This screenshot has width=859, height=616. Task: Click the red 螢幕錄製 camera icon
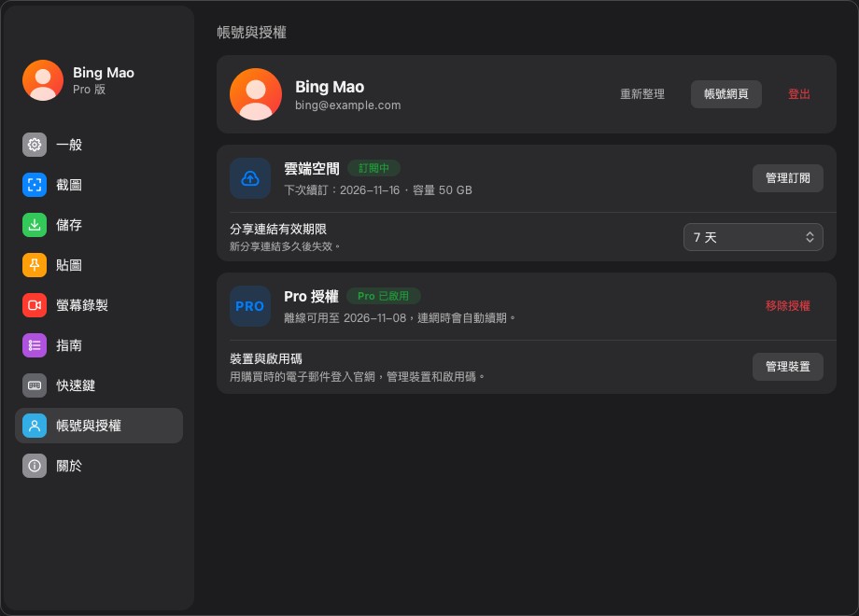(35, 305)
